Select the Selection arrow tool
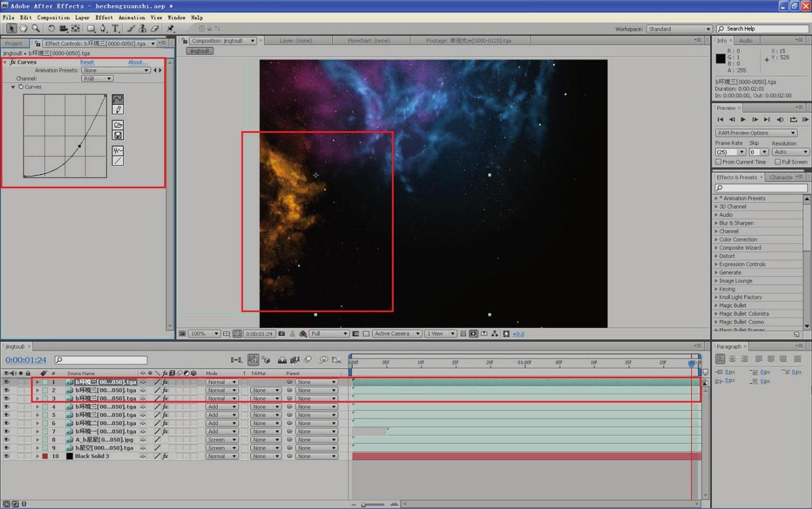812x509 pixels. tap(11, 28)
